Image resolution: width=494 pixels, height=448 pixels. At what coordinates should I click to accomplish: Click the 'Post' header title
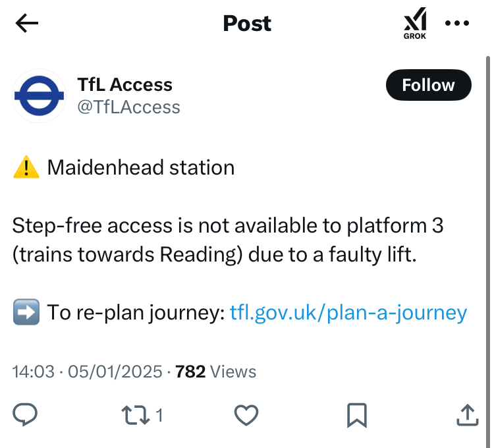click(247, 24)
